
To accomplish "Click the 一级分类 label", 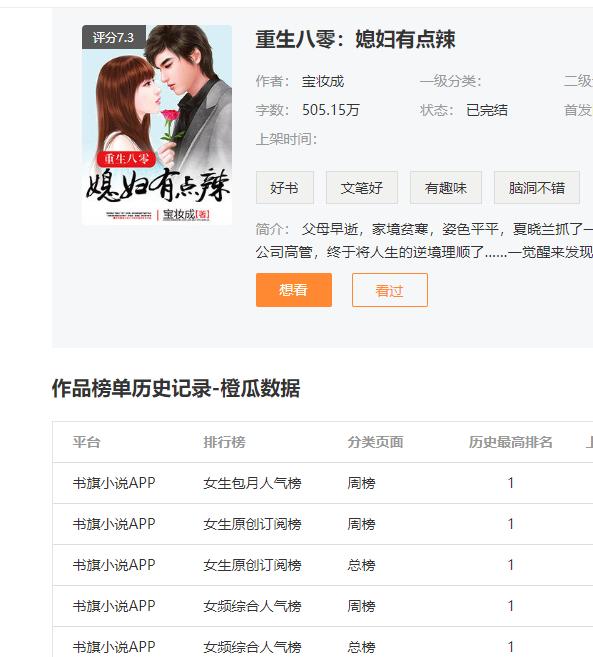I will coord(451,81).
